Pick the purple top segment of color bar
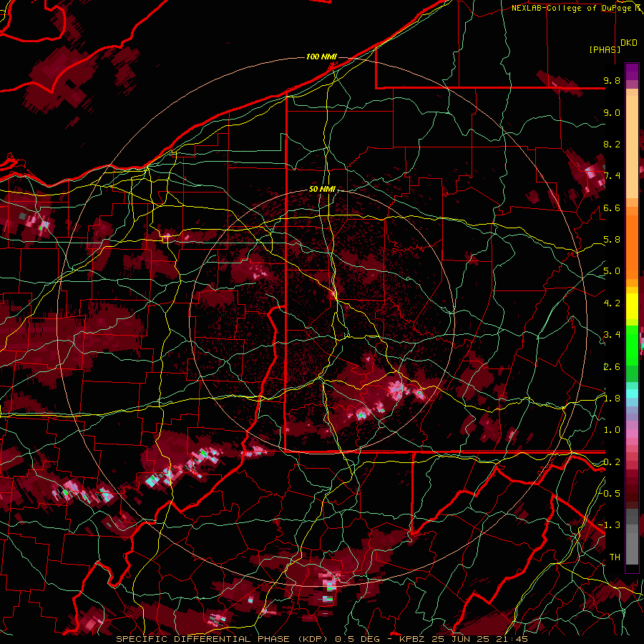Viewport: 644px width, 644px height. (632, 72)
